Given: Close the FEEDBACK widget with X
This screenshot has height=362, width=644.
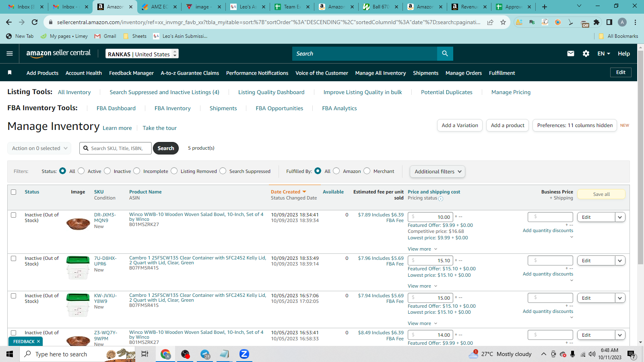Looking at the screenshot, I should [x=38, y=341].
